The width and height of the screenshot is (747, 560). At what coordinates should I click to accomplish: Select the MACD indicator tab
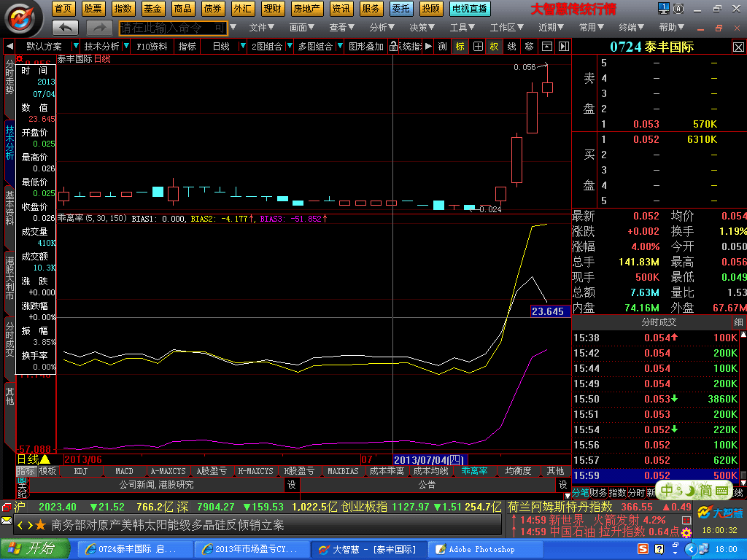pos(124,471)
